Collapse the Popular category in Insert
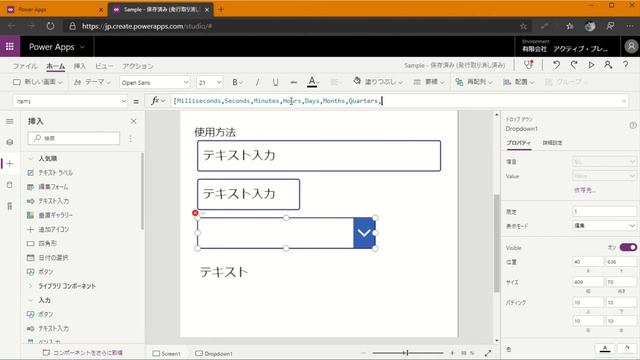640x360 pixels. point(30,158)
